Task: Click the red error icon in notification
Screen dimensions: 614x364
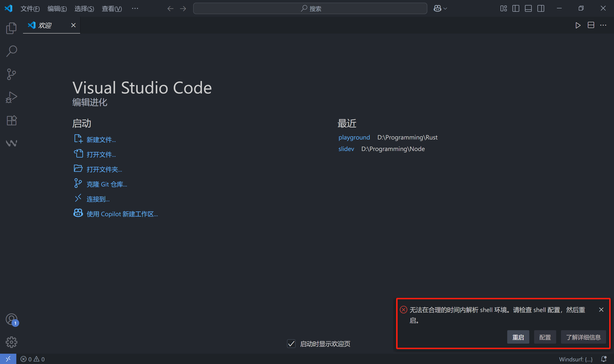Action: pos(403,310)
